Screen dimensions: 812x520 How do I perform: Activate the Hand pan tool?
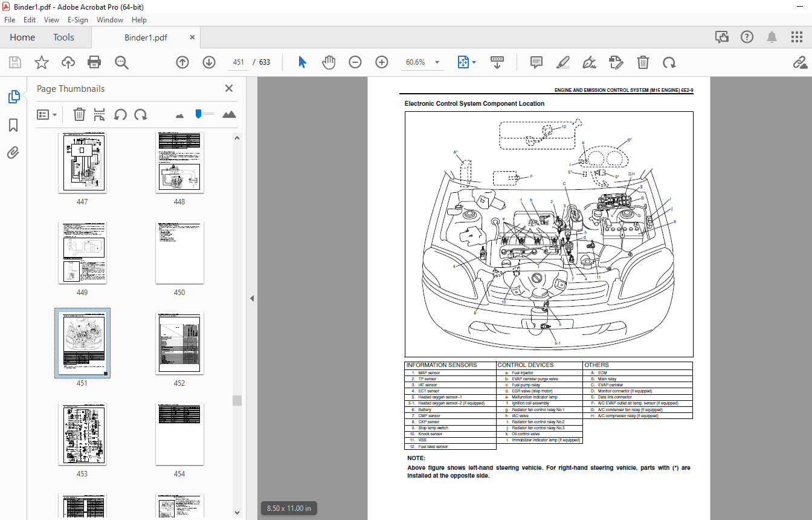pos(328,62)
